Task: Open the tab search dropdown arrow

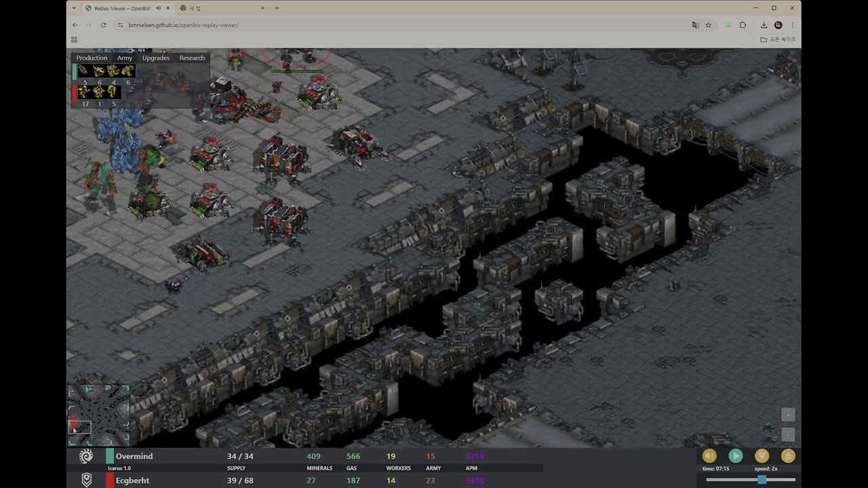Action: click(x=74, y=8)
